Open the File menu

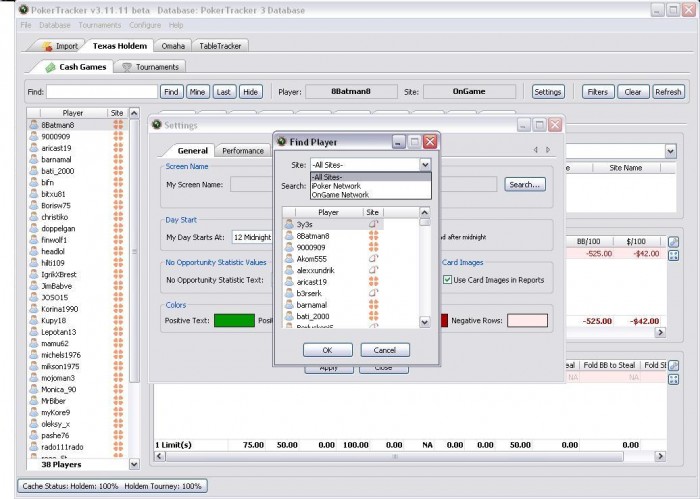[x=26, y=25]
